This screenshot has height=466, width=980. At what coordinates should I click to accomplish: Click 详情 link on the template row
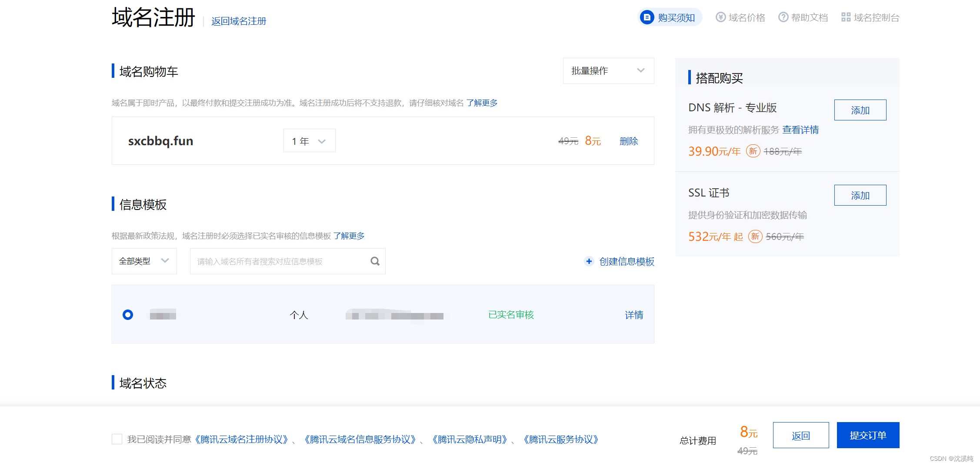634,315
